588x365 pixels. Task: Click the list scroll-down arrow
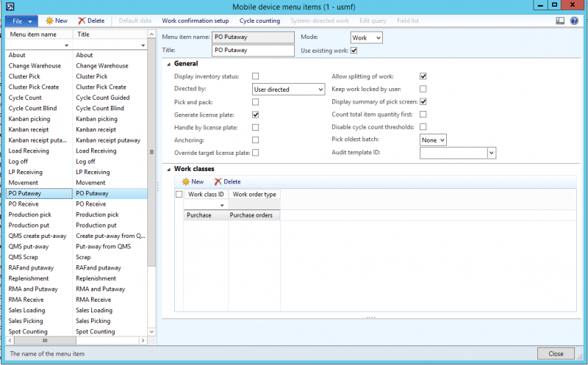point(151,332)
